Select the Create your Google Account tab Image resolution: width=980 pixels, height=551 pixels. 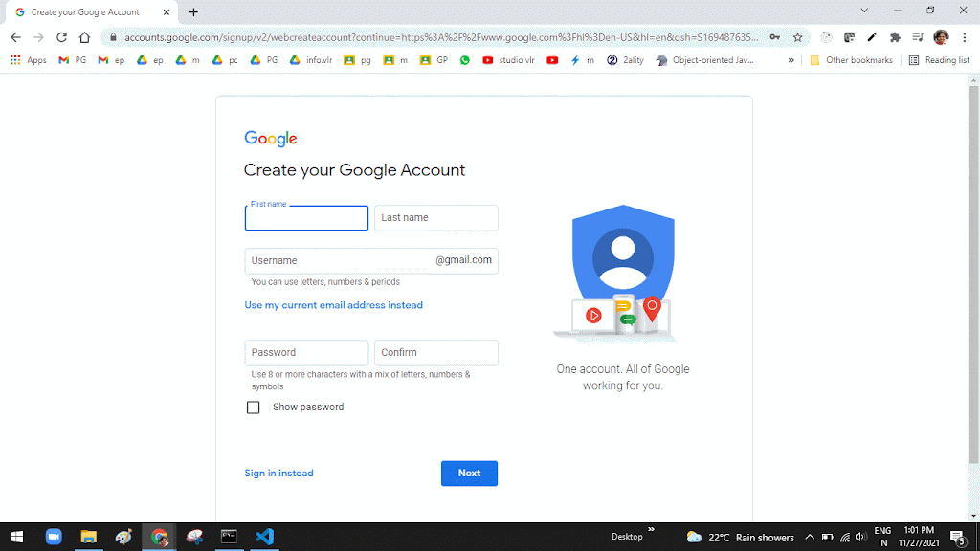click(x=84, y=12)
